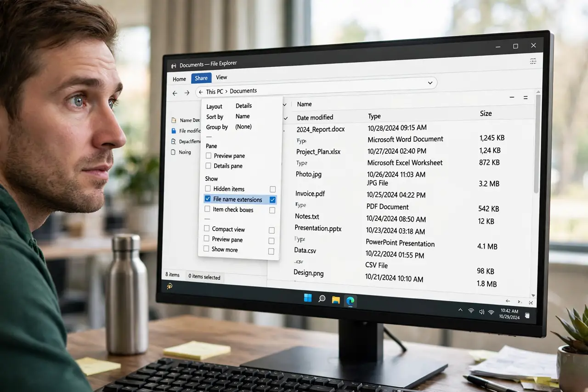This screenshot has width=588, height=392.
Task: Go forward with the toolbar forward arrow
Action: click(x=187, y=93)
